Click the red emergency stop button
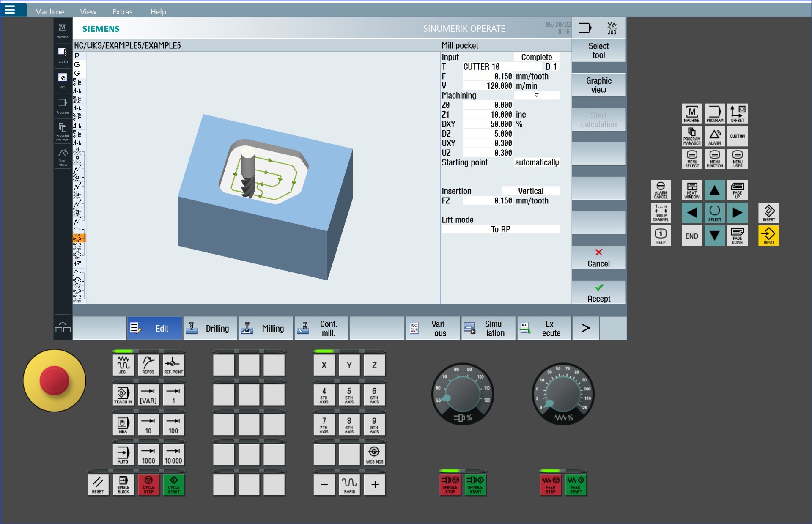Screen dimensions: 812x524 coord(54,380)
